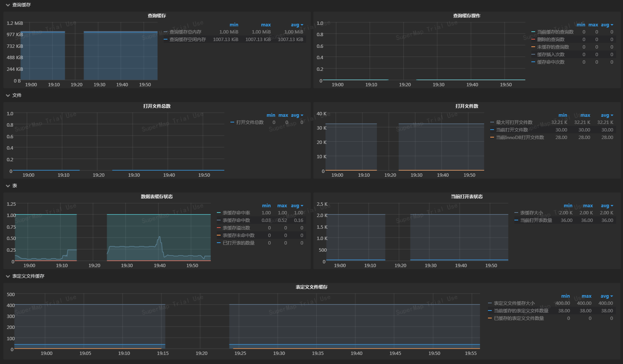Click the line icon next to 缓存插入次数

pos(533,54)
